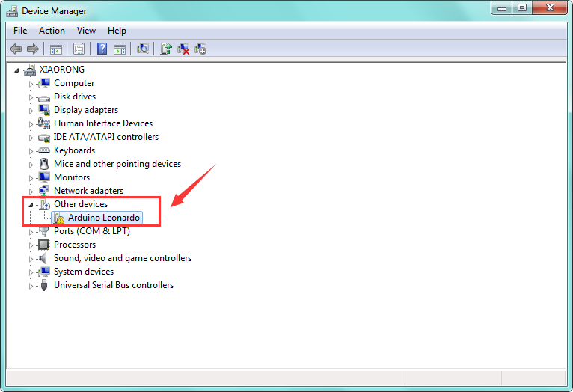Click the IDE ATA/ATAPI controllers icon

tap(44, 138)
